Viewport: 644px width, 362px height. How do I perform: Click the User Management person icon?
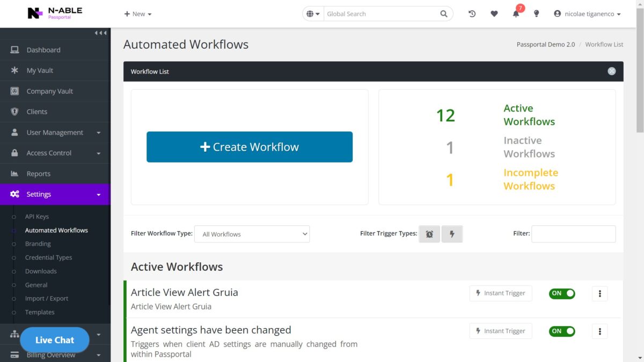coord(14,132)
